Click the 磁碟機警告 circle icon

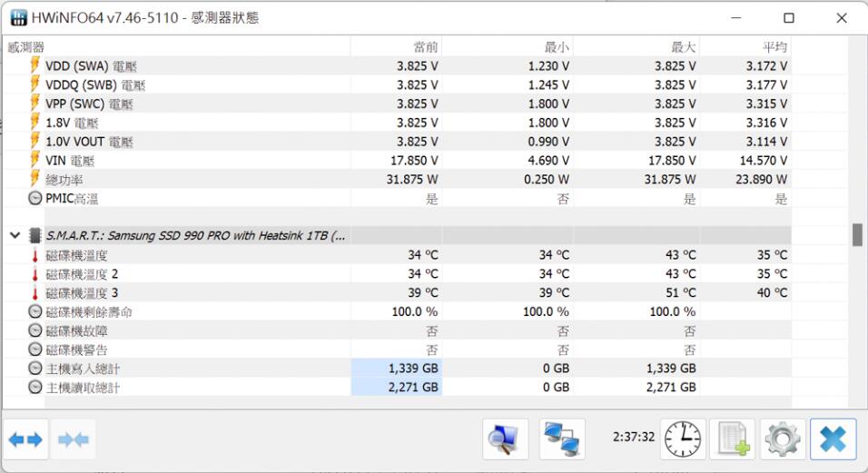coord(35,350)
